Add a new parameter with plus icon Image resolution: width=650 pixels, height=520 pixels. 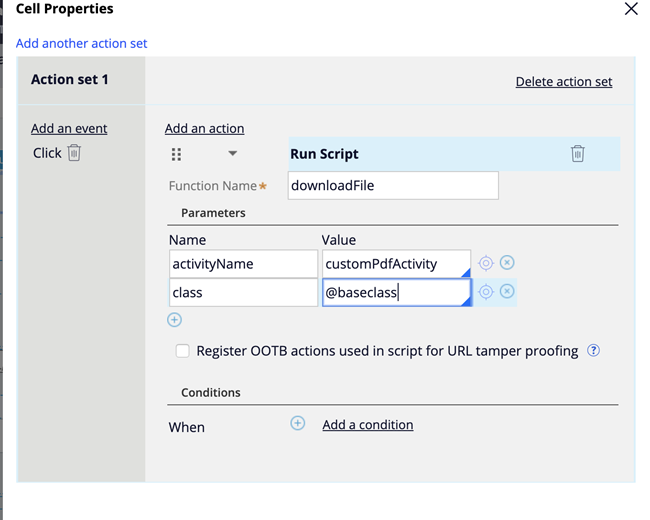[x=175, y=320]
